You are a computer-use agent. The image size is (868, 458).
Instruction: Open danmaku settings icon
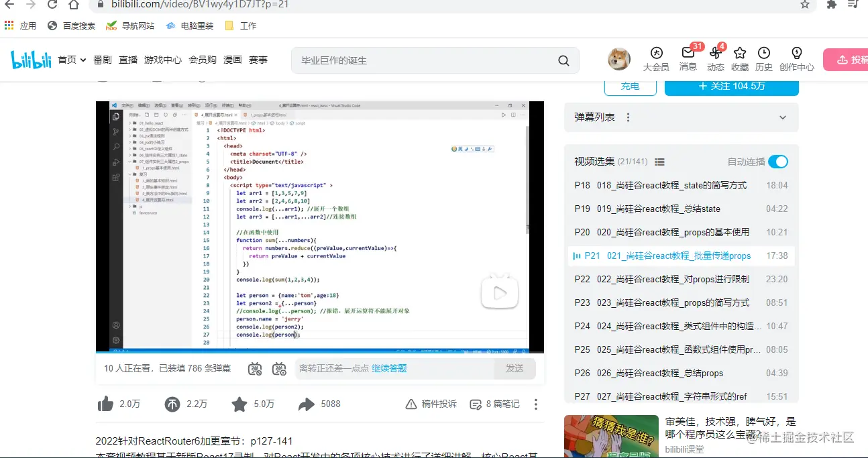coord(280,368)
